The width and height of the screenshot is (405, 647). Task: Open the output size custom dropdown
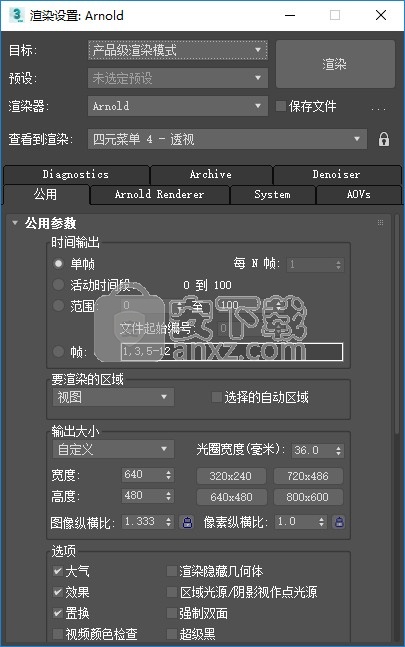pyautogui.click(x=113, y=449)
